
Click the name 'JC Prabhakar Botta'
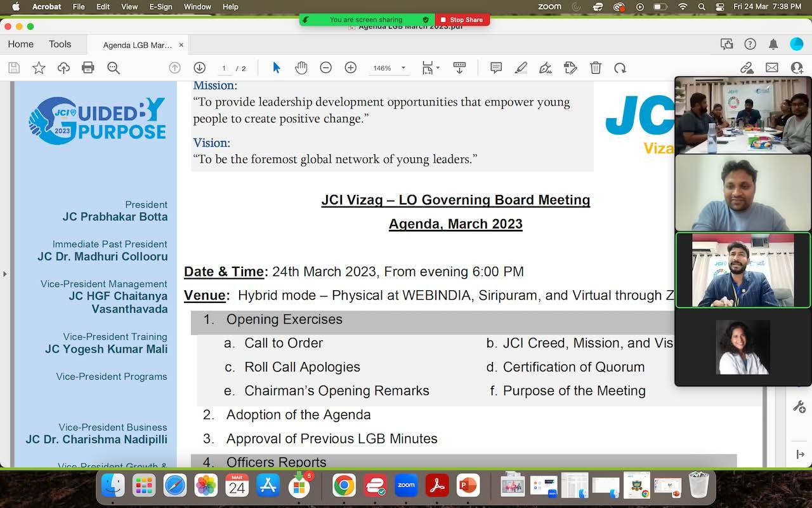point(115,217)
